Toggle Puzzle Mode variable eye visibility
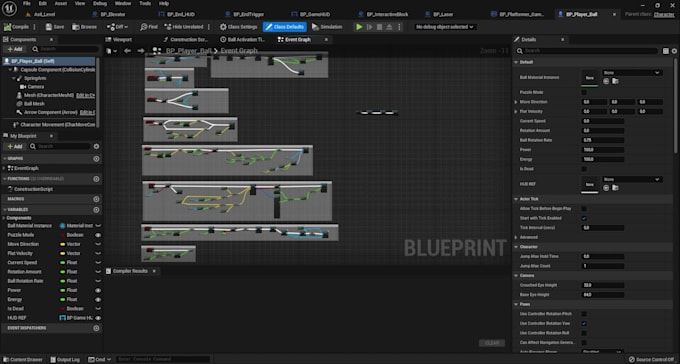This screenshot has width=680, height=364. (98, 235)
